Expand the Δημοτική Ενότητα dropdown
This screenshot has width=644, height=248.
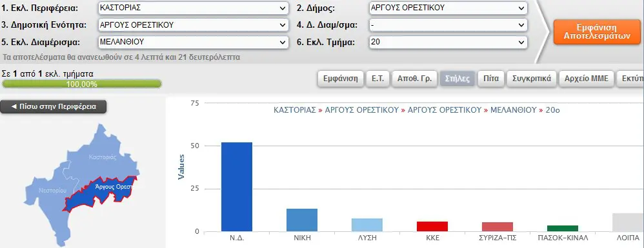pos(194,25)
